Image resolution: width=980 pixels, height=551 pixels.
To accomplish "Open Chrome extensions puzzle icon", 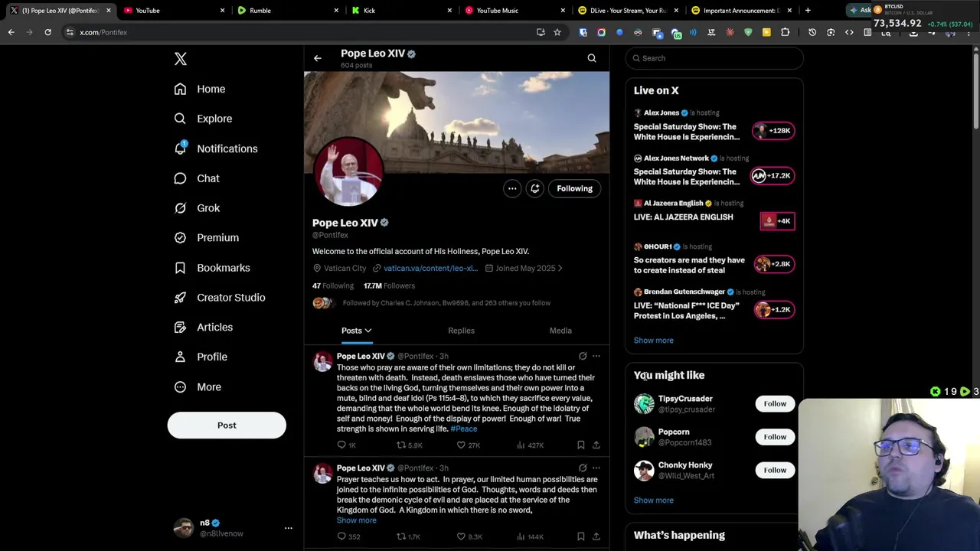I will click(785, 32).
